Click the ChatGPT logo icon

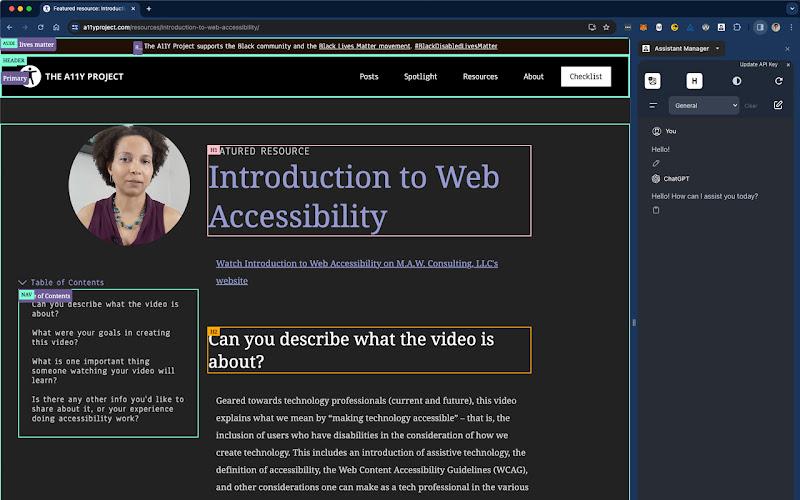pos(656,179)
